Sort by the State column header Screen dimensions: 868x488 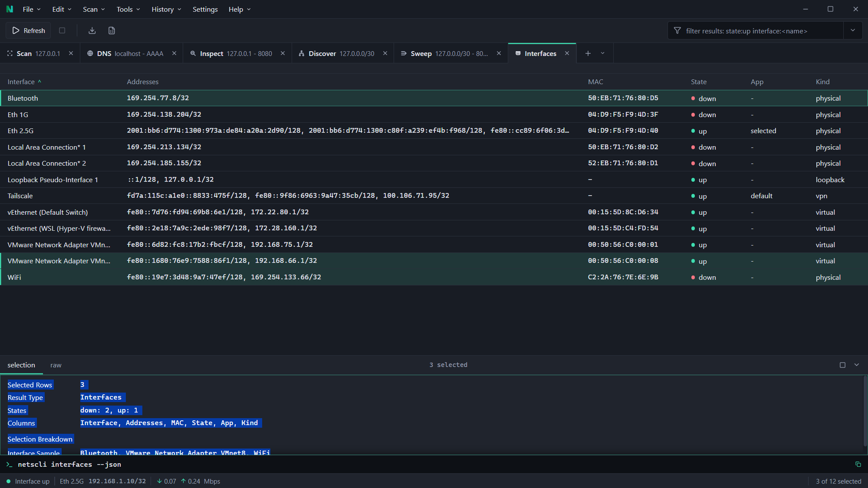(699, 82)
